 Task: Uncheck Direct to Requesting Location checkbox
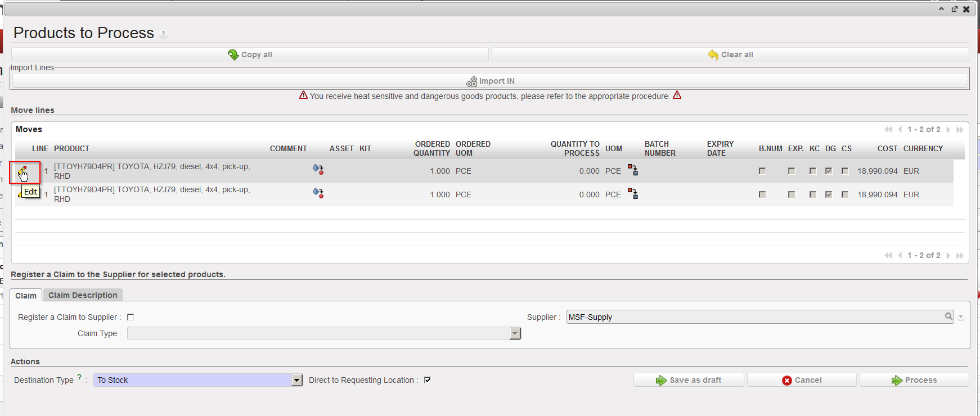pyautogui.click(x=428, y=380)
